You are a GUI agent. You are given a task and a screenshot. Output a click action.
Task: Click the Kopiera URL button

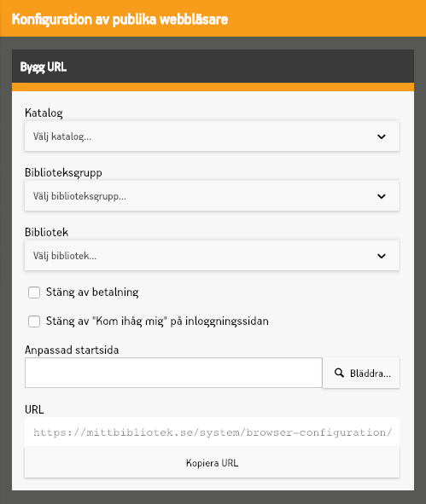[212, 463]
